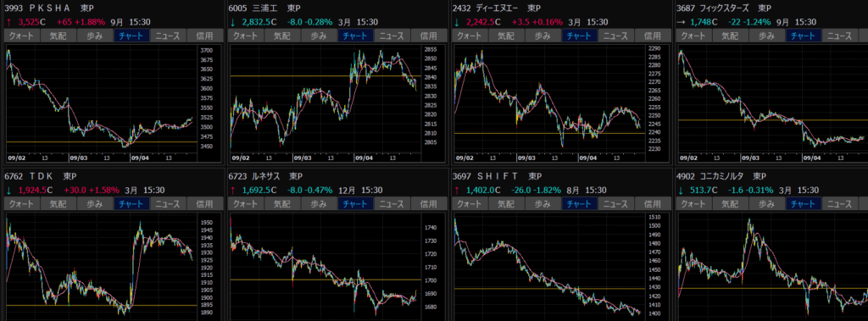Open ニュース tab in PKSHA panel
The image size is (868, 321).
click(168, 36)
